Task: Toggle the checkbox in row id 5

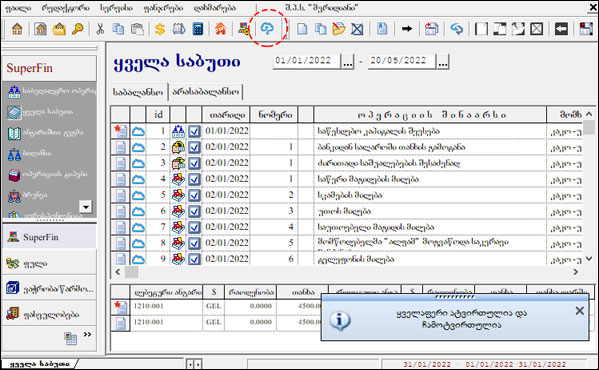Action: point(194,196)
